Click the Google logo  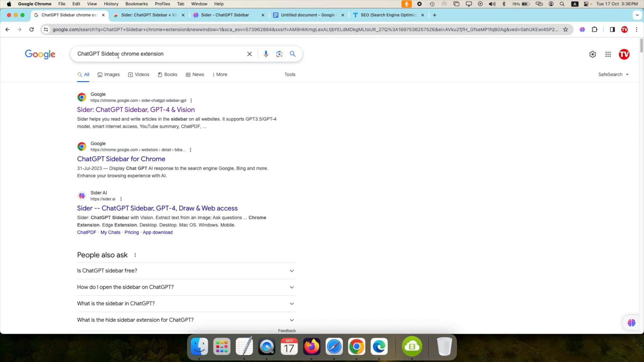coord(40,54)
